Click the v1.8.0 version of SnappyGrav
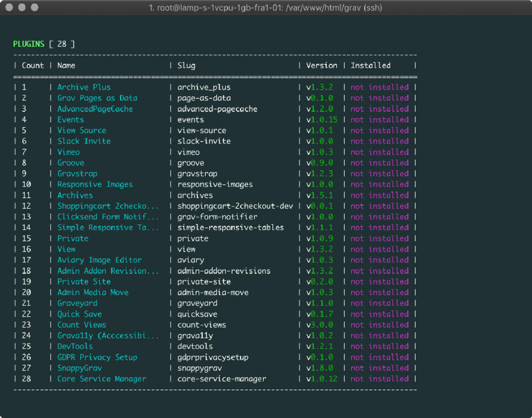The height and width of the screenshot is (418, 532). [320, 368]
